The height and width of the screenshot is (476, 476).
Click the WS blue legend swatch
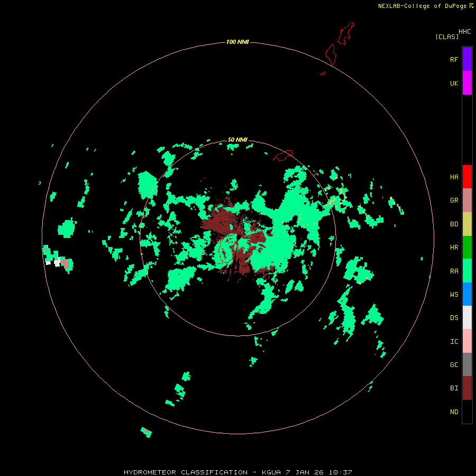point(467,294)
